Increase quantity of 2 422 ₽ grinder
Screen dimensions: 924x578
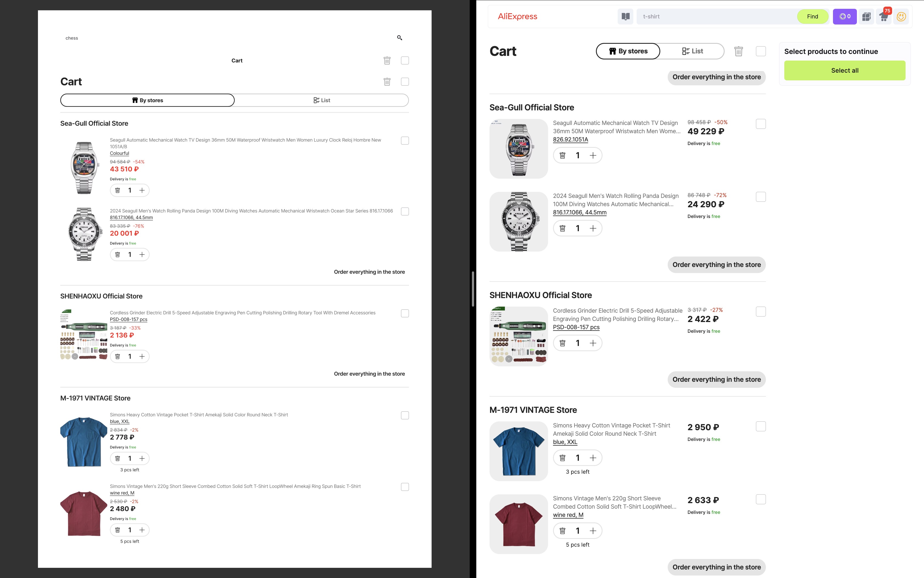[593, 343]
